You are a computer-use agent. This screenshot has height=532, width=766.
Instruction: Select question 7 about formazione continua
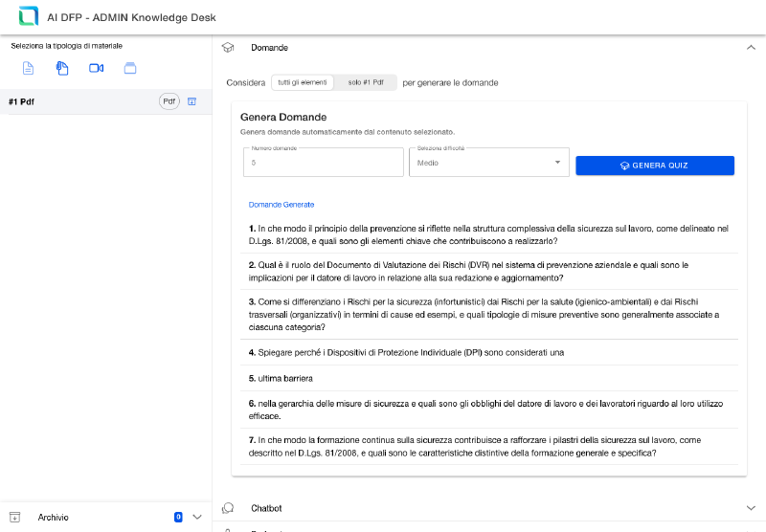point(489,447)
